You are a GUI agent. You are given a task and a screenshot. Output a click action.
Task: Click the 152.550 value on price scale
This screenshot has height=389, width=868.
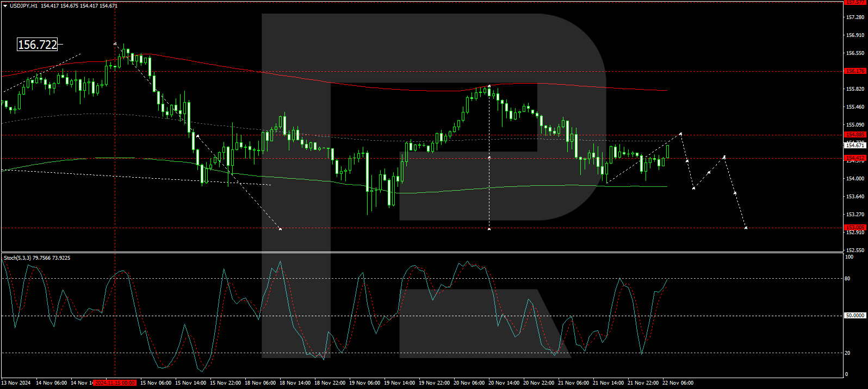coord(855,250)
